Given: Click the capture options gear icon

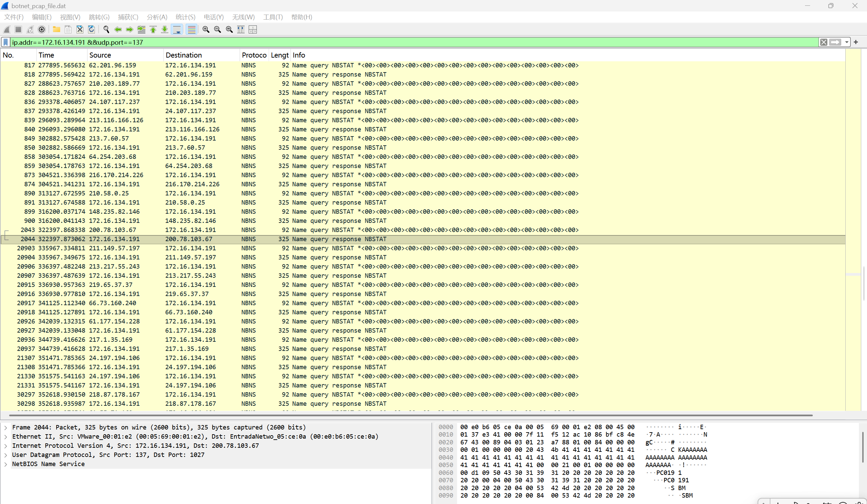Looking at the screenshot, I should [x=42, y=29].
